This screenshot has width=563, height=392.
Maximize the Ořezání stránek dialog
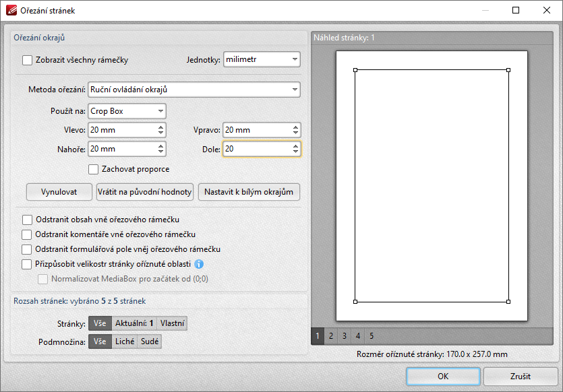516,10
